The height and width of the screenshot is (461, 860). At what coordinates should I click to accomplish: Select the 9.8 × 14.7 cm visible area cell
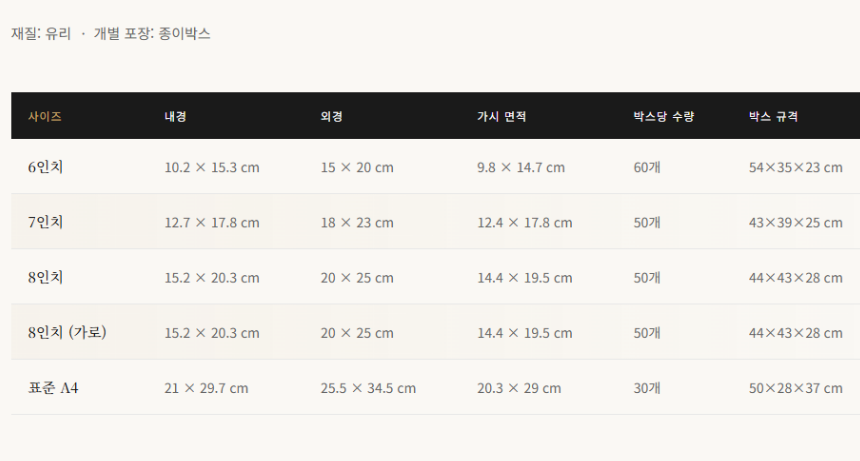pos(521,167)
